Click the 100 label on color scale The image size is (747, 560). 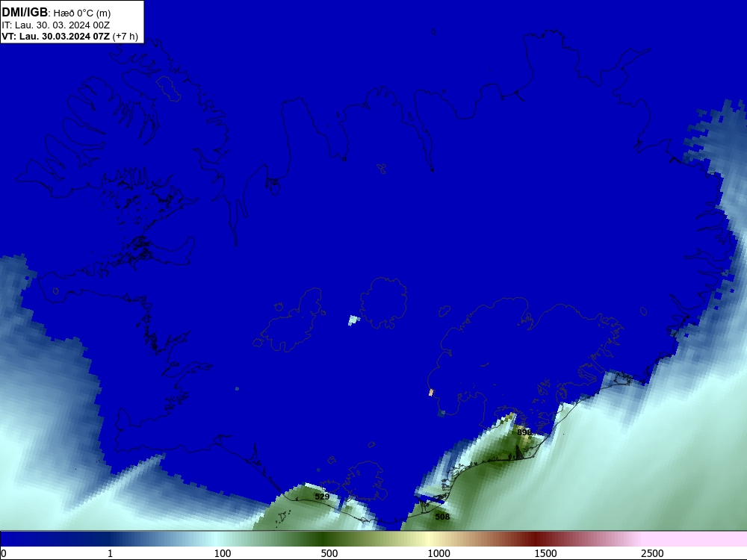point(223,553)
